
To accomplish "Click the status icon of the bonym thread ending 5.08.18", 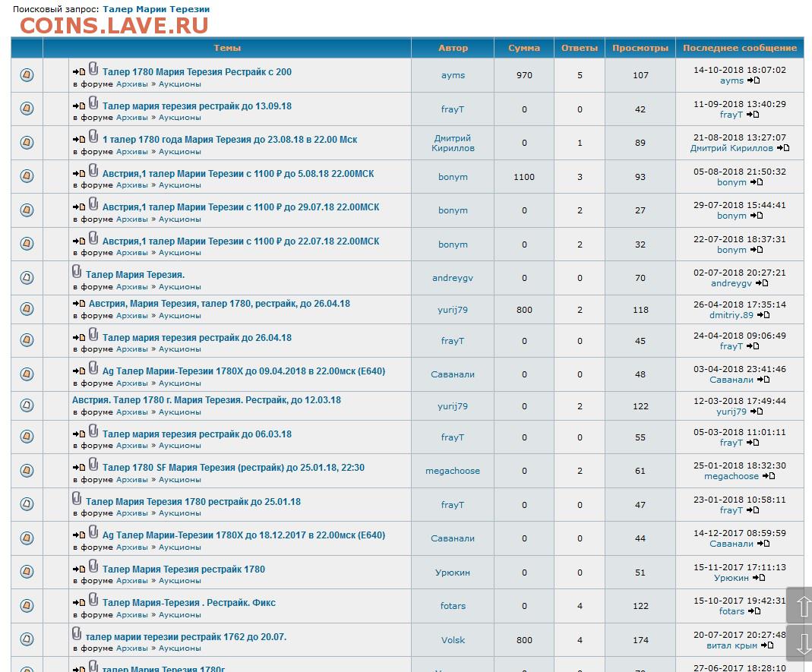I will click(27, 176).
